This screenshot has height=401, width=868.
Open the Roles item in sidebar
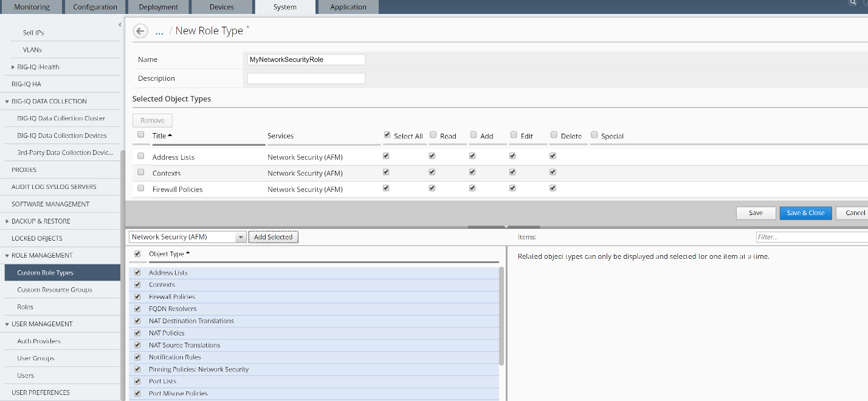tap(25, 307)
